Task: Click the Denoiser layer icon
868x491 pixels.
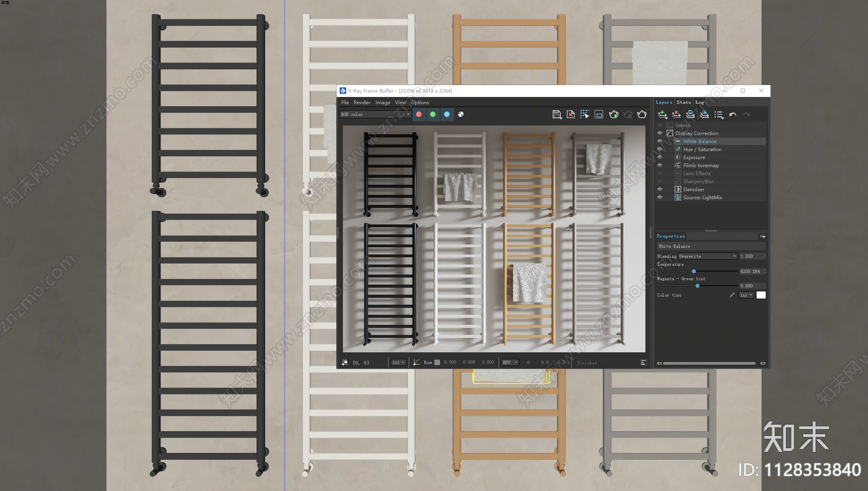Action: 678,189
